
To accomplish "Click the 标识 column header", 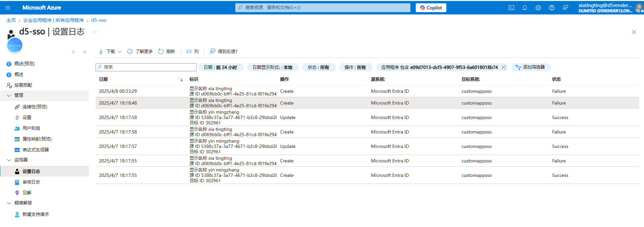I will pos(194,79).
